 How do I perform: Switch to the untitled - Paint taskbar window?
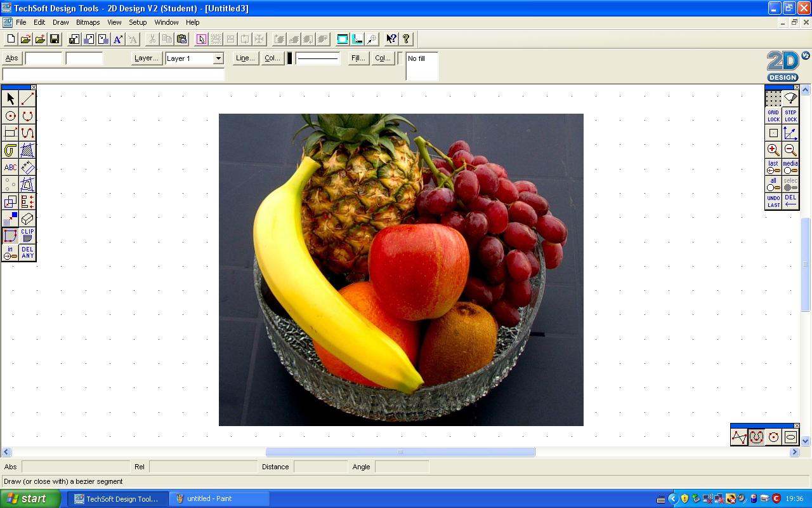(219, 498)
